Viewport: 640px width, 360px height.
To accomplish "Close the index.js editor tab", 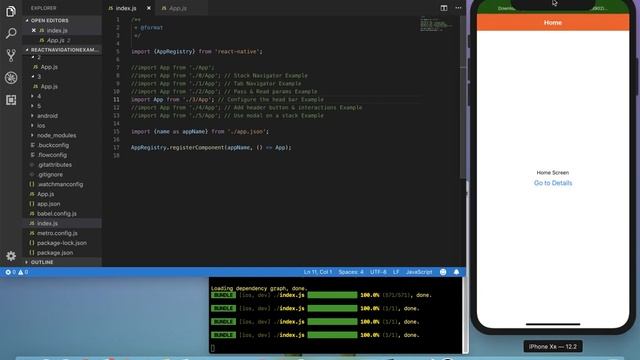I will coord(149,8).
